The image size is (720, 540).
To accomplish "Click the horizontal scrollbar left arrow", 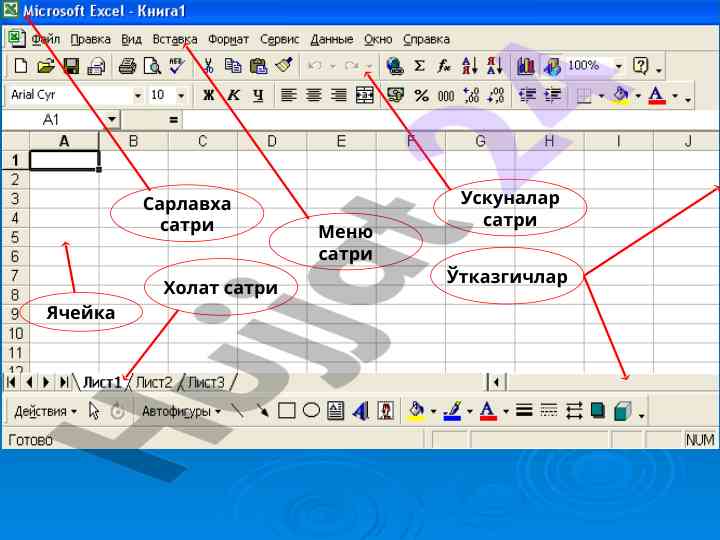I will (x=496, y=382).
